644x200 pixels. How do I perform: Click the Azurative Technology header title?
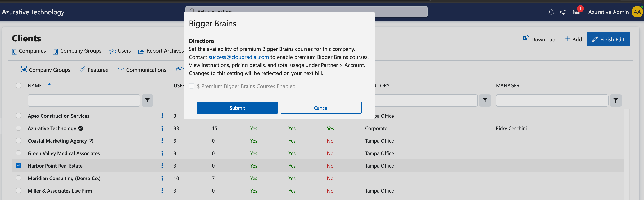tap(33, 12)
